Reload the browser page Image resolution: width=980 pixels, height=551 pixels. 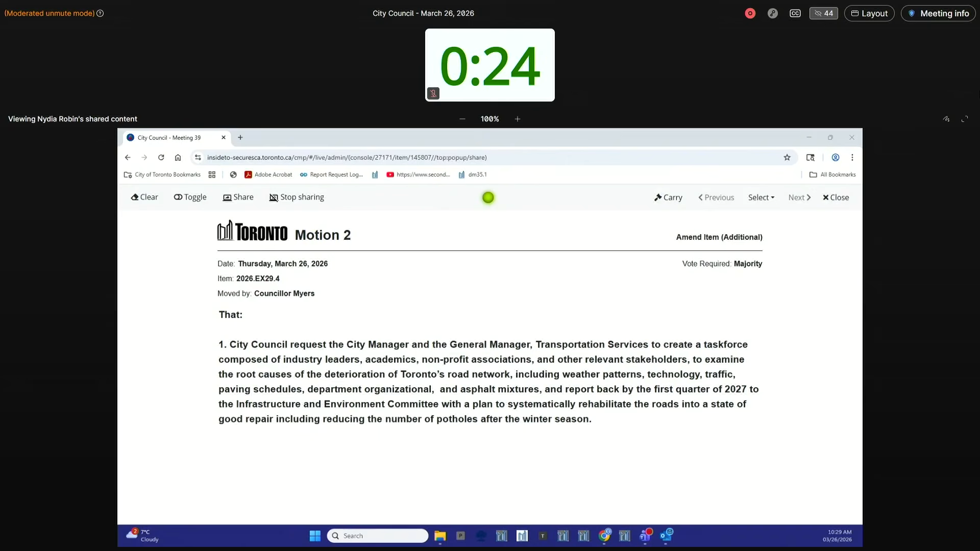click(x=161, y=158)
